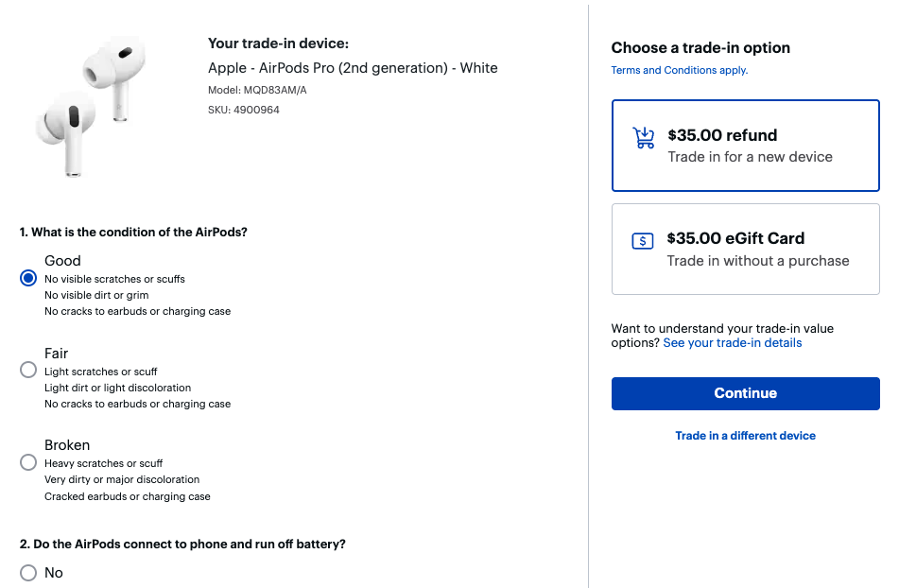Click the dollar-sign eGift Card icon
Image resolution: width=899 pixels, height=588 pixels.
[643, 241]
